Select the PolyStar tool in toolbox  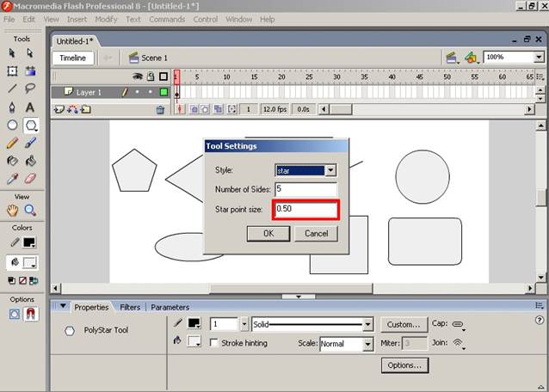pyautogui.click(x=31, y=126)
